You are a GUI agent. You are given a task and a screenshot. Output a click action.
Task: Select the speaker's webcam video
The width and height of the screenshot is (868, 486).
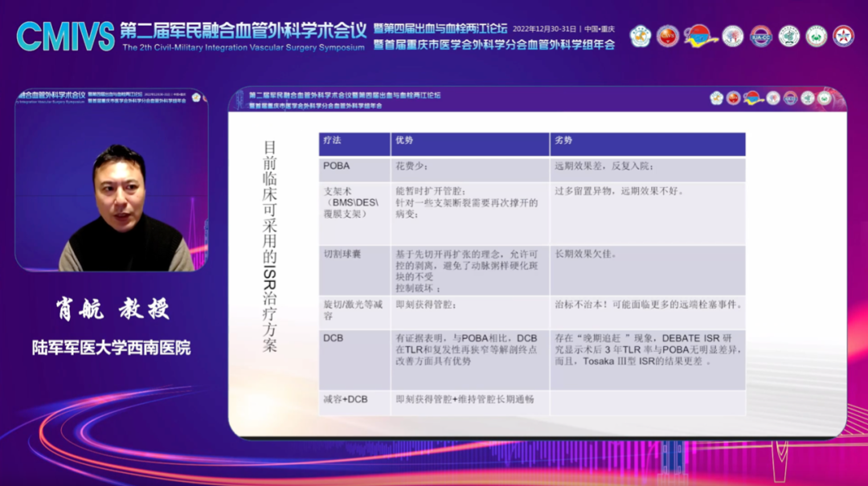tap(112, 180)
